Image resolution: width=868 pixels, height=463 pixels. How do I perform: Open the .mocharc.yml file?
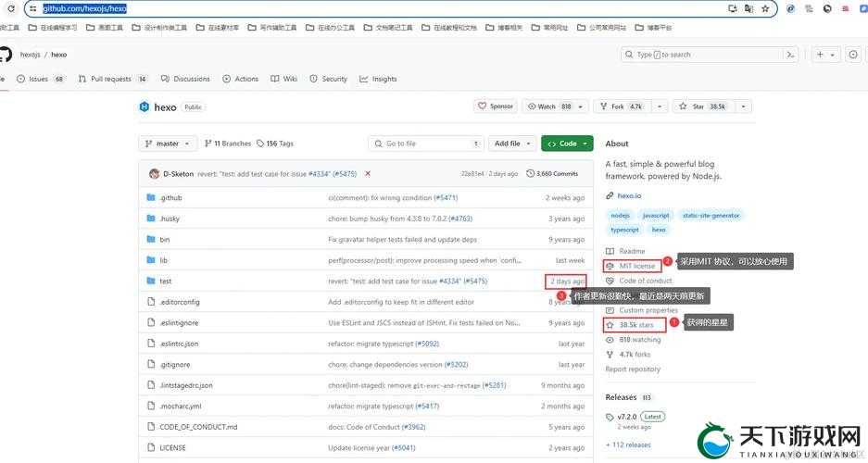(181, 406)
